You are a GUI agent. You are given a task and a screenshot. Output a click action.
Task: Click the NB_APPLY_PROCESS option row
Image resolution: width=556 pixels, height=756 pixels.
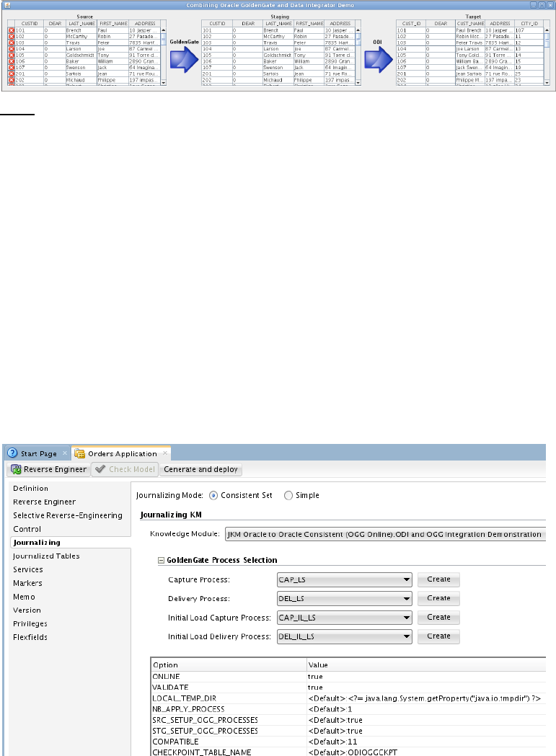click(348, 709)
